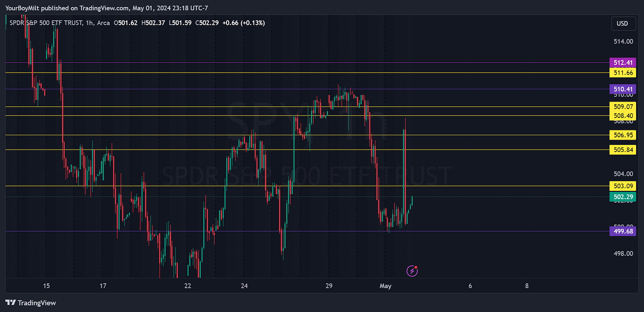Click the green 502.29 current price label
644x312 pixels.
(x=622, y=197)
